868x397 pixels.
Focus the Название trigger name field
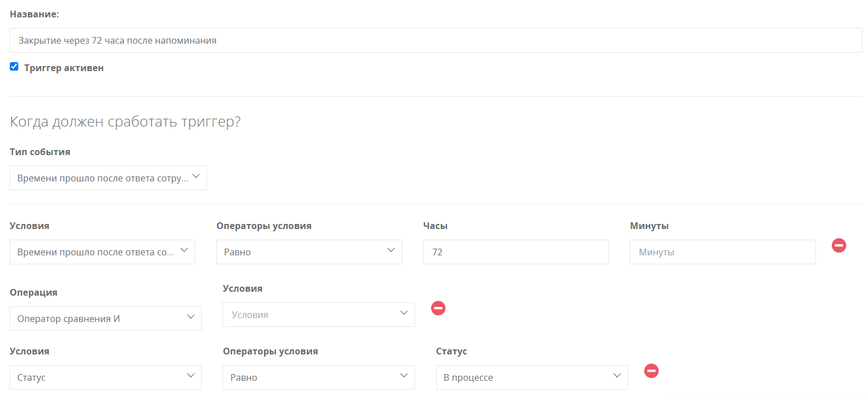point(436,40)
